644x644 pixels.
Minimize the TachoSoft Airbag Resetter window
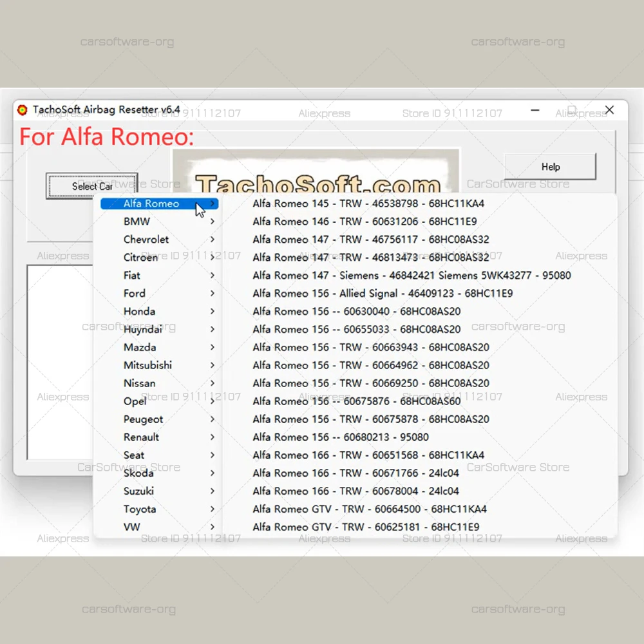[x=535, y=110]
